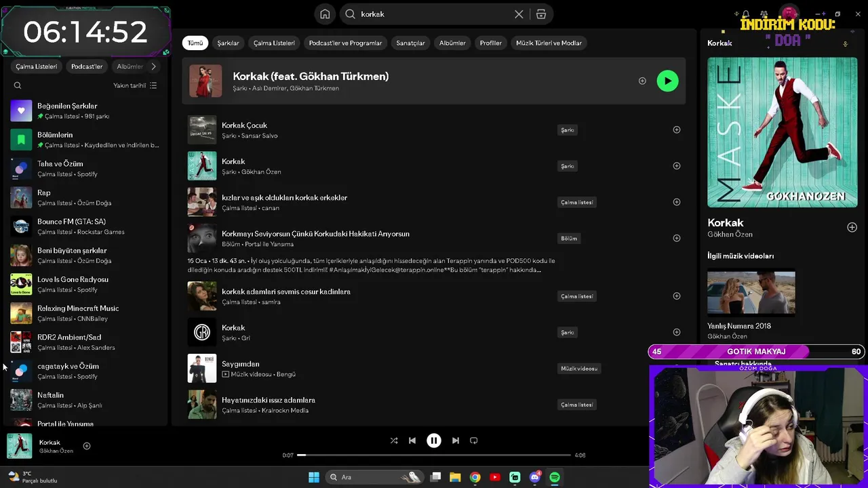Add kızlar ve aşık oldukları playlist to library
Viewport: 868px width, 488px height.
point(676,202)
